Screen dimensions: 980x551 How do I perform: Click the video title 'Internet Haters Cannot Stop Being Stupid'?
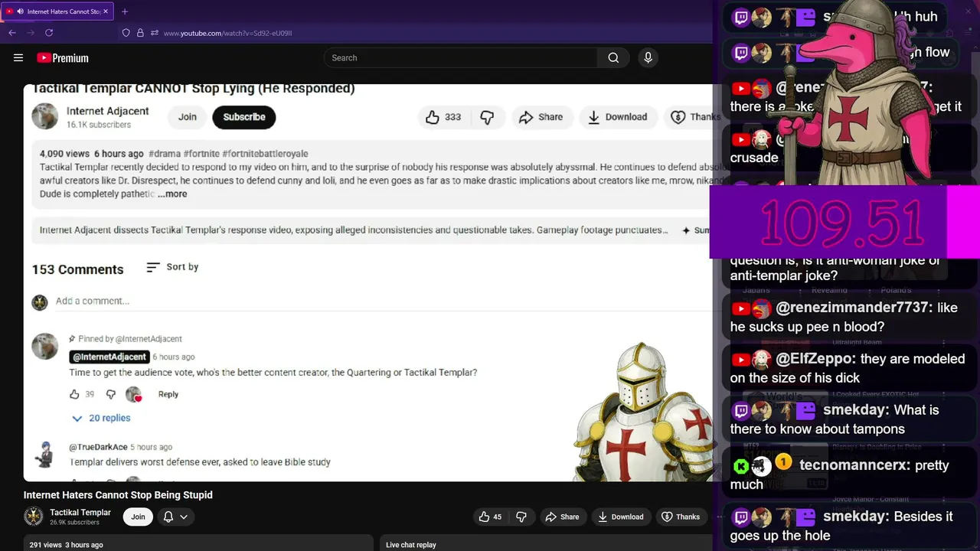click(118, 495)
